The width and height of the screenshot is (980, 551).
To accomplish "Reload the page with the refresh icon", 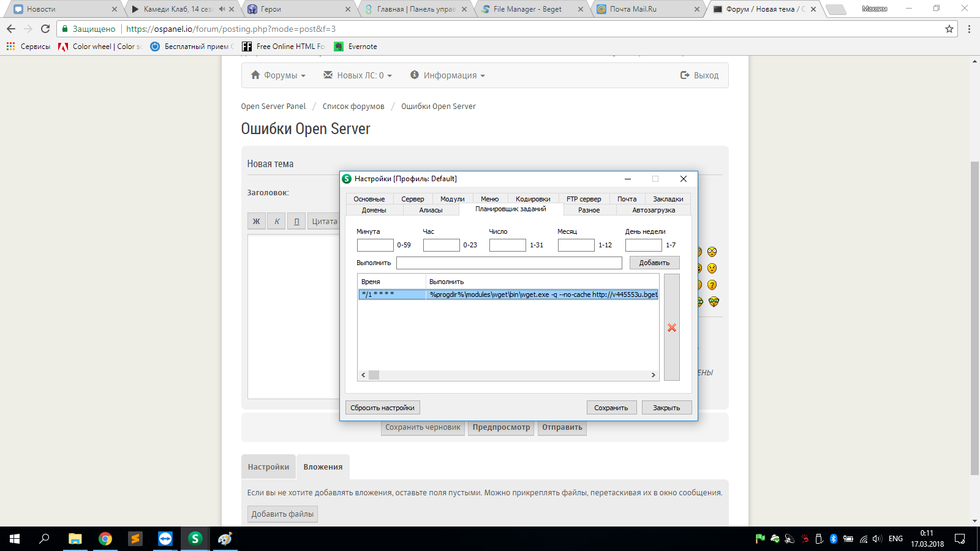I will (x=45, y=29).
